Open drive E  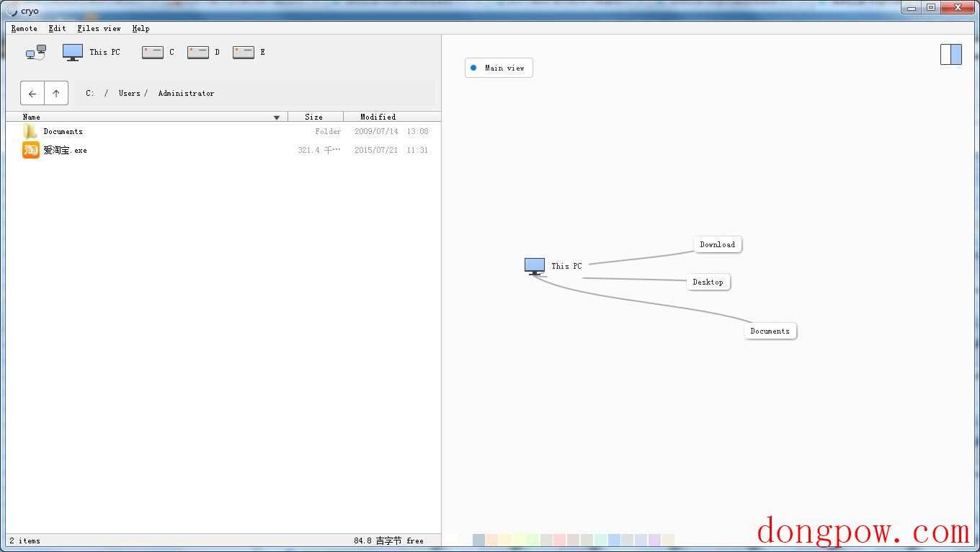(x=249, y=52)
